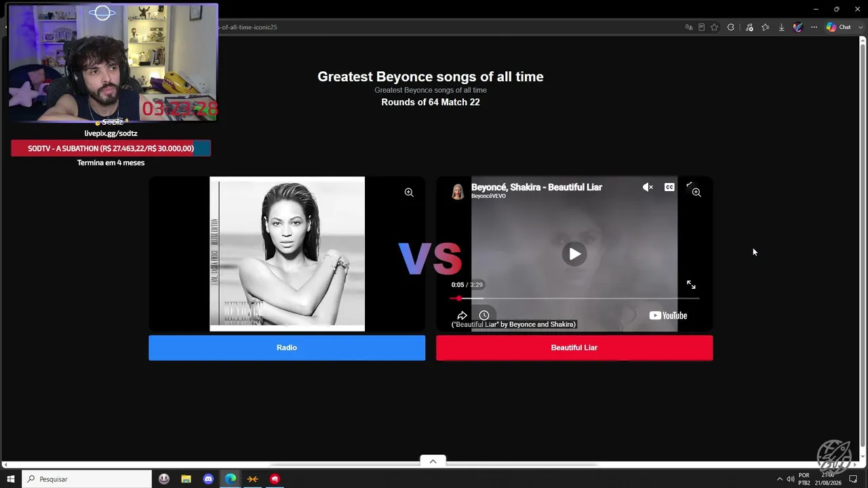Share the Beautiful Liar video
This screenshot has height=488, width=868.
pyautogui.click(x=462, y=315)
